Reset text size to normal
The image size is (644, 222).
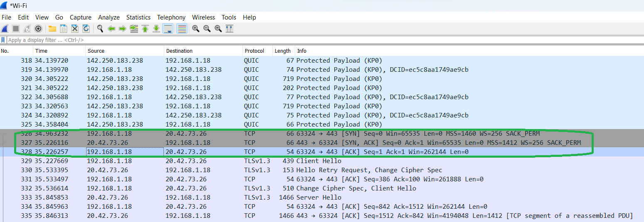click(x=218, y=29)
